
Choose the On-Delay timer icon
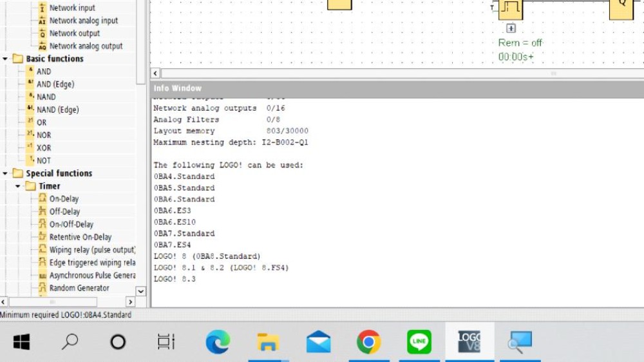43,198
